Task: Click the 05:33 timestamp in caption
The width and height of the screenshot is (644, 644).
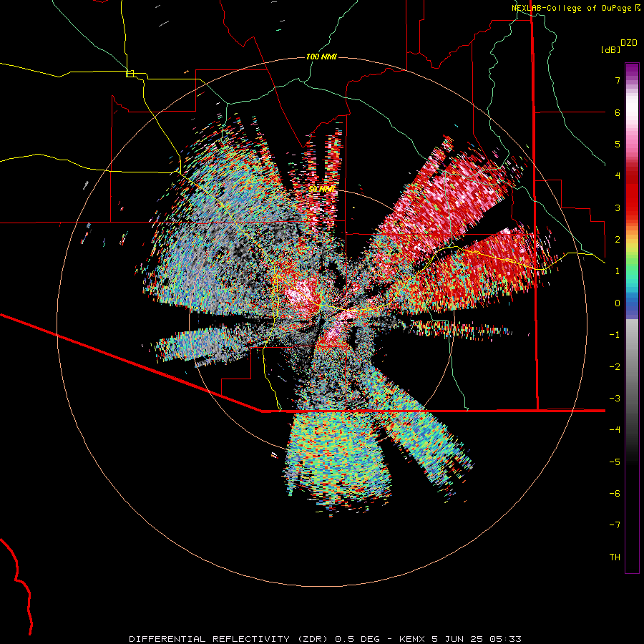Action: pos(505,639)
